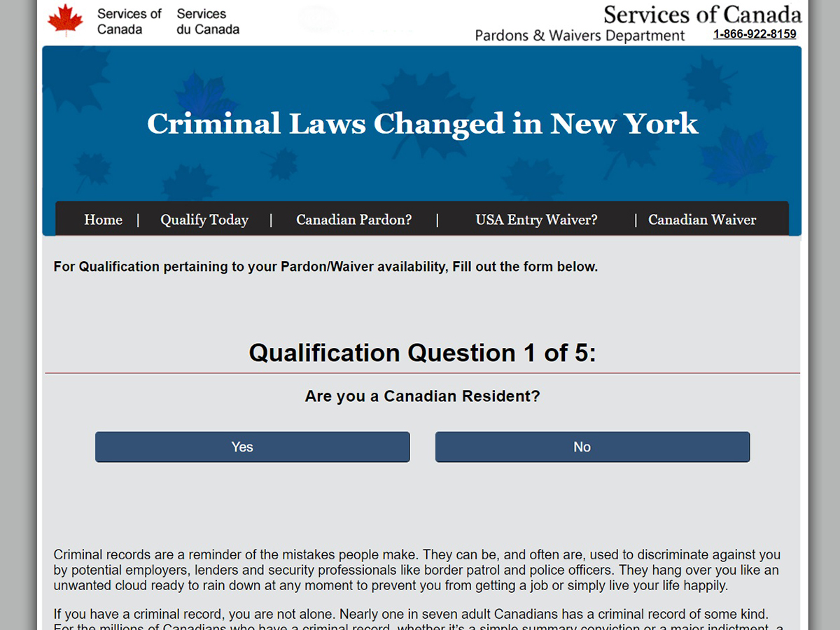Viewport: 840px width, 630px height.
Task: Click the paragraph beginning "Criminal records are a reminder"
Action: pos(417,570)
